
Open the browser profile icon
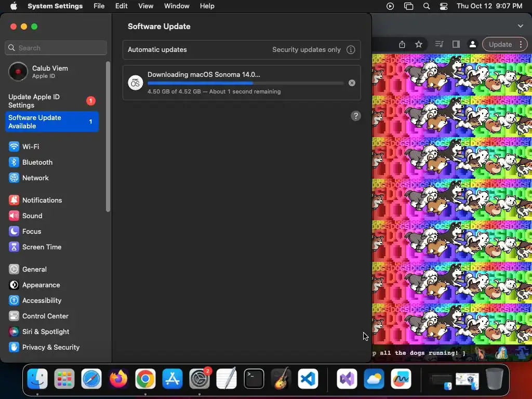(472, 45)
